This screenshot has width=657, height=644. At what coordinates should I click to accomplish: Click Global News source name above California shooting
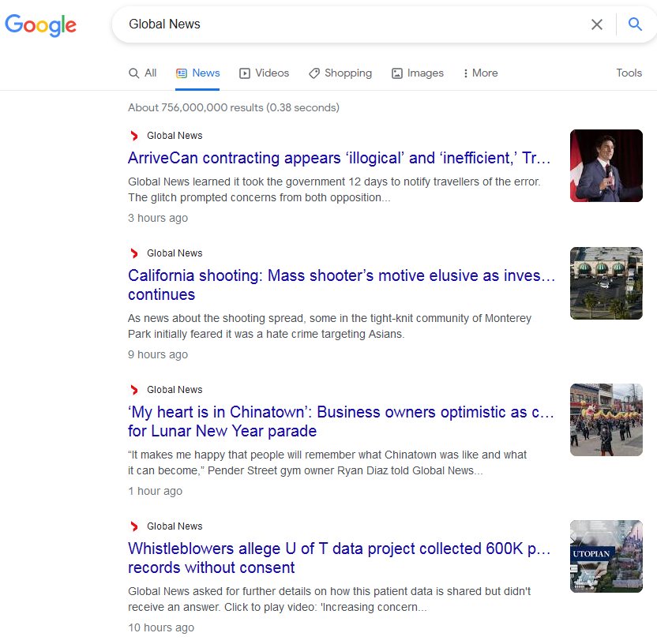[175, 253]
